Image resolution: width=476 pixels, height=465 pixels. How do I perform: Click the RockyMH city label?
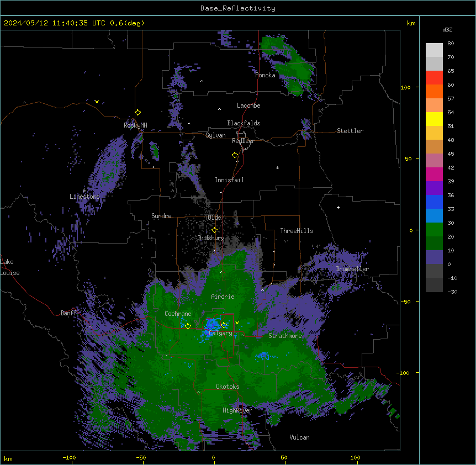(135, 125)
